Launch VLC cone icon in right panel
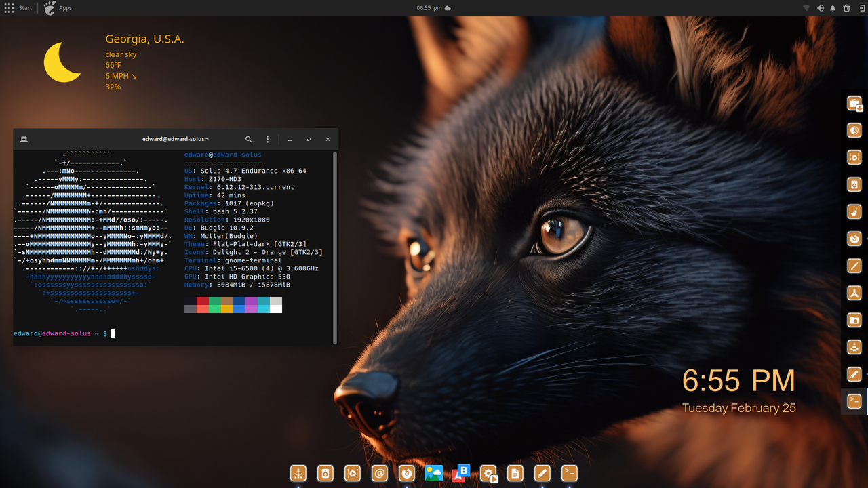 [854, 347]
